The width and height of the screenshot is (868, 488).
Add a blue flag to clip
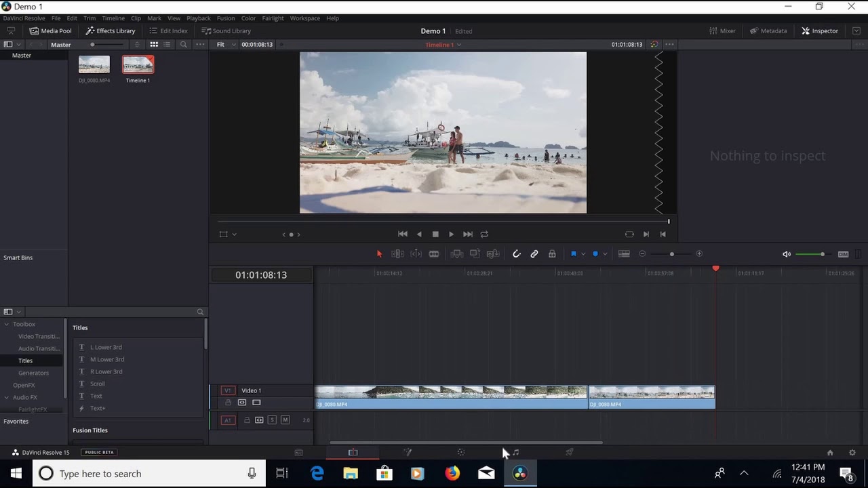pos(574,254)
